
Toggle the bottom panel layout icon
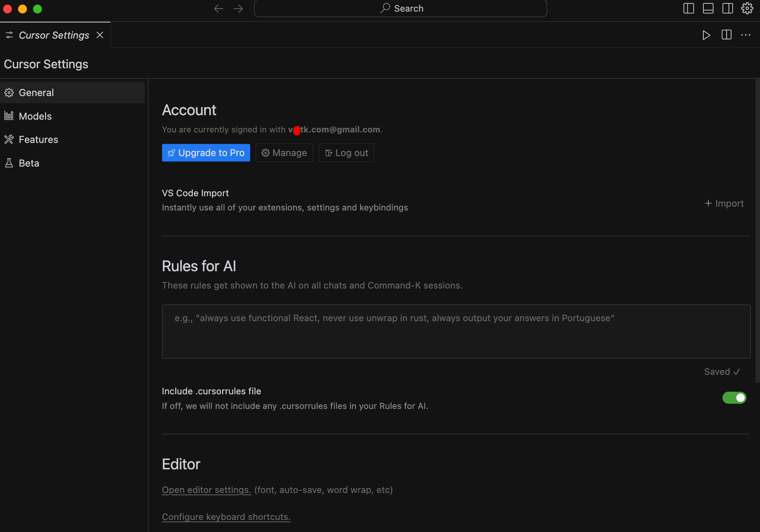point(708,8)
